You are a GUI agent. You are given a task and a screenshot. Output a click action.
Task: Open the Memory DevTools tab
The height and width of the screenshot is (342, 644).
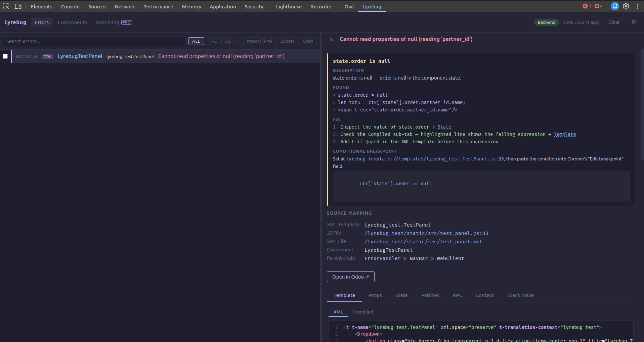coord(191,7)
